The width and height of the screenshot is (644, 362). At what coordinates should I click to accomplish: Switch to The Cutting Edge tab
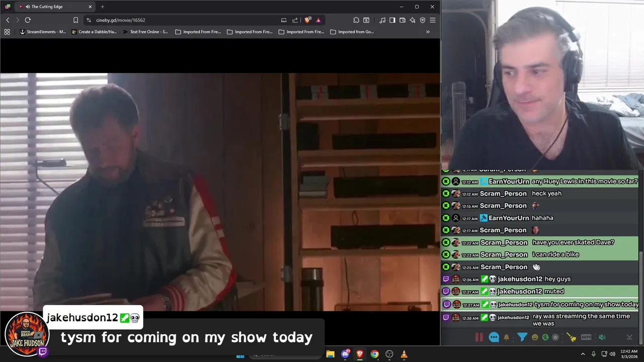[x=55, y=7]
